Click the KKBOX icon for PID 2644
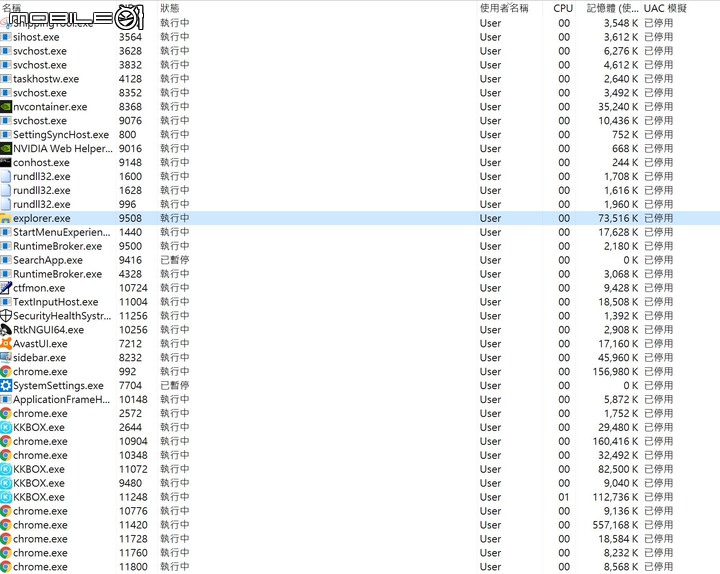Viewport: 720px width, 574px height. 6,428
